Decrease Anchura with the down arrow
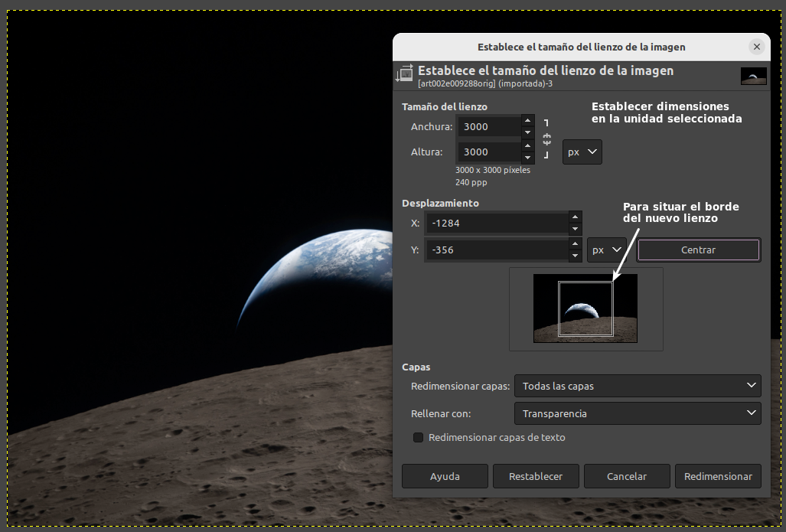Image resolution: width=786 pixels, height=532 pixels. (527, 132)
